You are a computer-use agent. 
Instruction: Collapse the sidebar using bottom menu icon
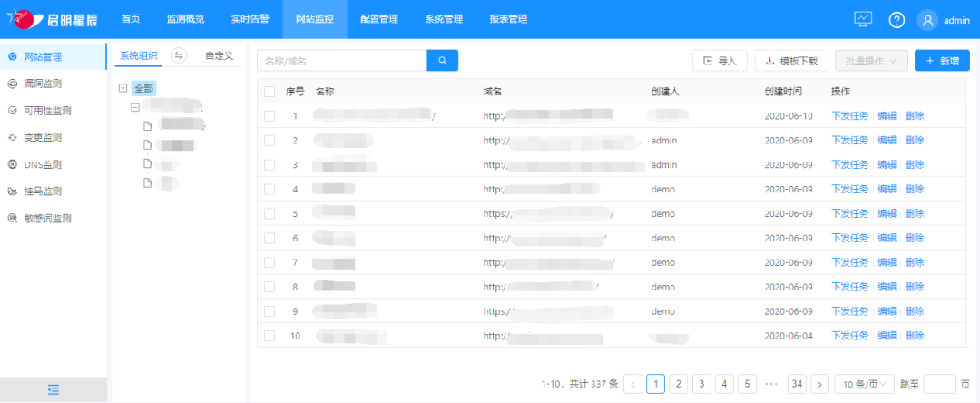click(54, 389)
